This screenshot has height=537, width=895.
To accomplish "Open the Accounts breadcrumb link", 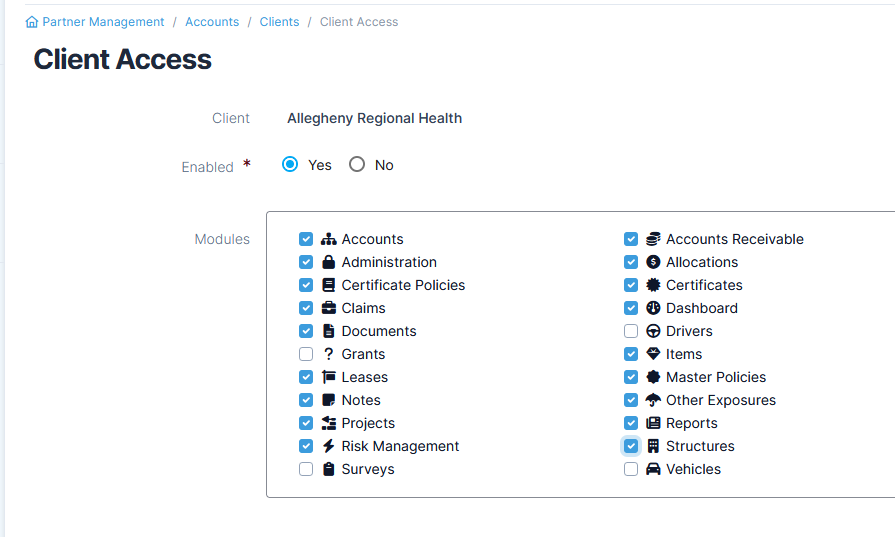I will 212,22.
